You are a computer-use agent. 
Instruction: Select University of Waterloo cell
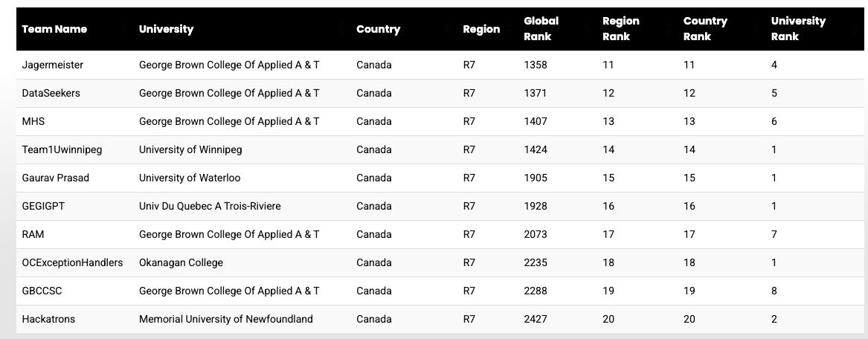tap(190, 178)
